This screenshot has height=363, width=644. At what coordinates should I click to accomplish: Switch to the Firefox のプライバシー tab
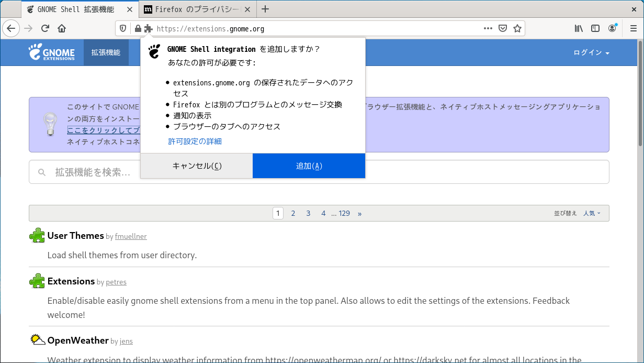tap(198, 9)
